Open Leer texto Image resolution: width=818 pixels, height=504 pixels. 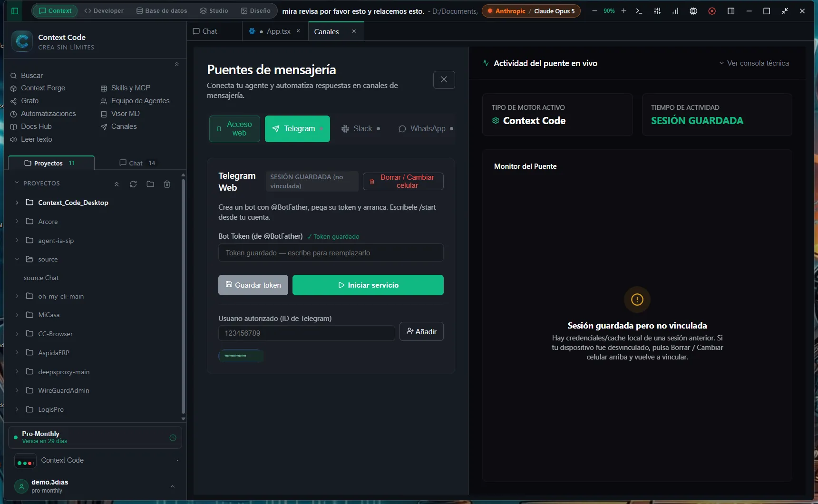click(x=31, y=139)
